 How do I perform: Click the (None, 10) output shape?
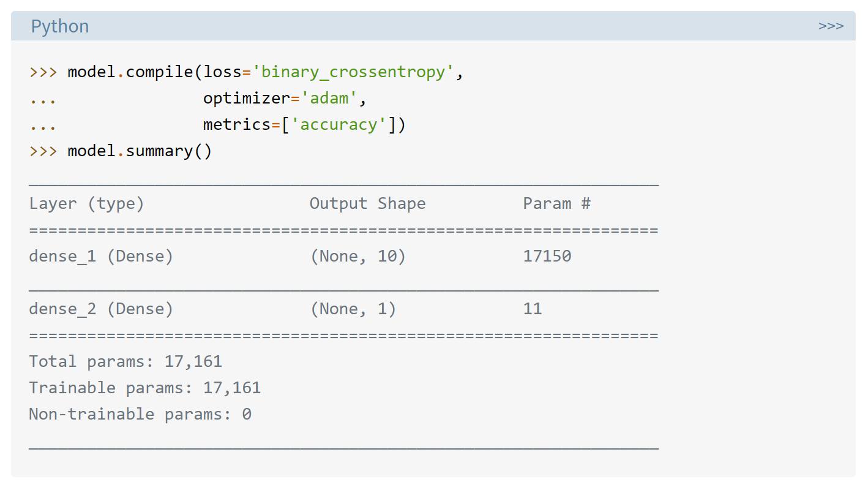coord(358,257)
